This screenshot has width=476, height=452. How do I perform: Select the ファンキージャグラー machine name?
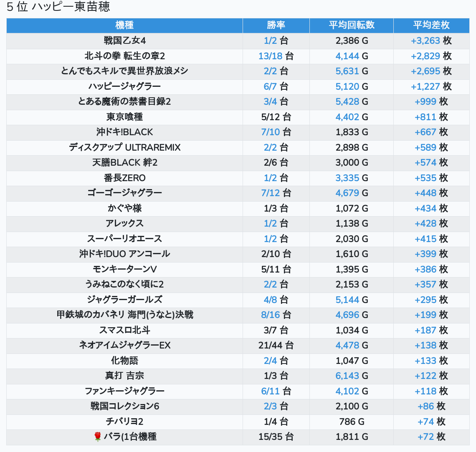tap(124, 391)
